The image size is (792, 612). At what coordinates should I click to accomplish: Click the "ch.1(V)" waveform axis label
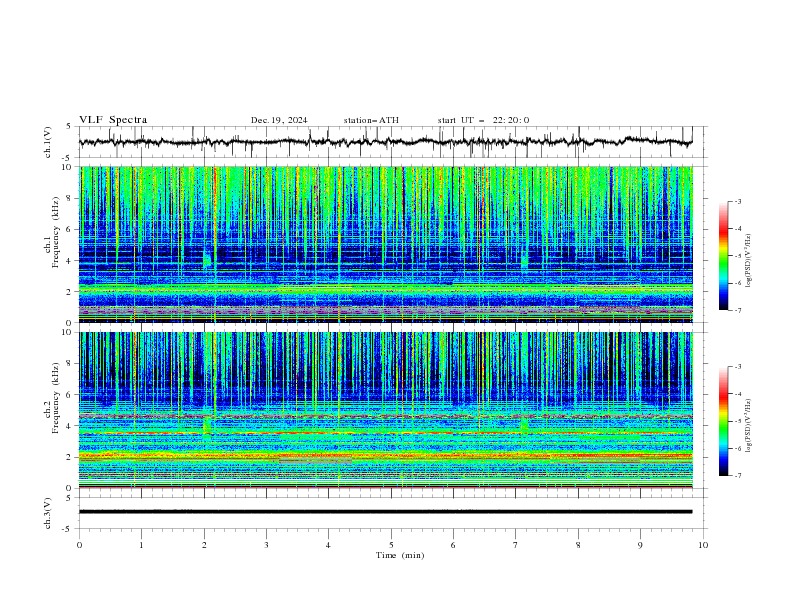[x=48, y=142]
